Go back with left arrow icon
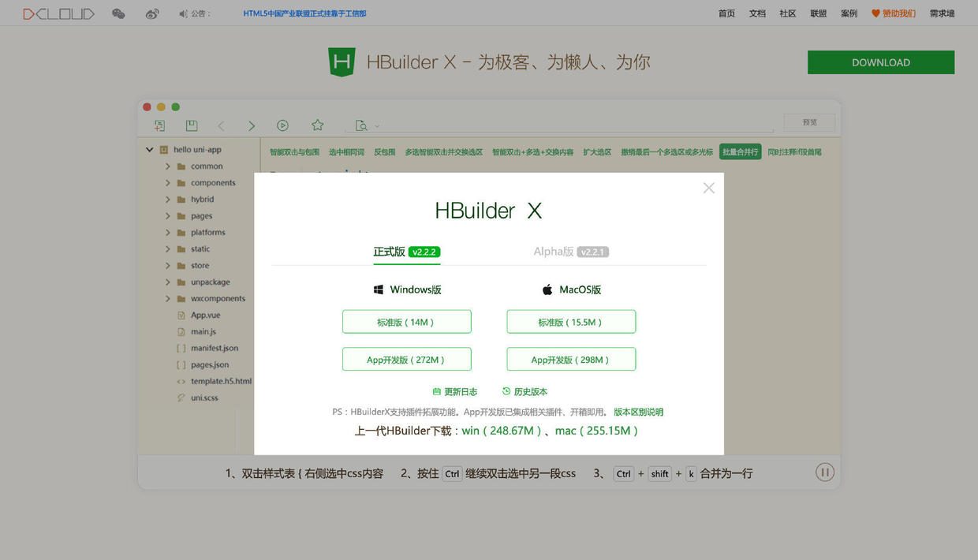 tap(222, 125)
